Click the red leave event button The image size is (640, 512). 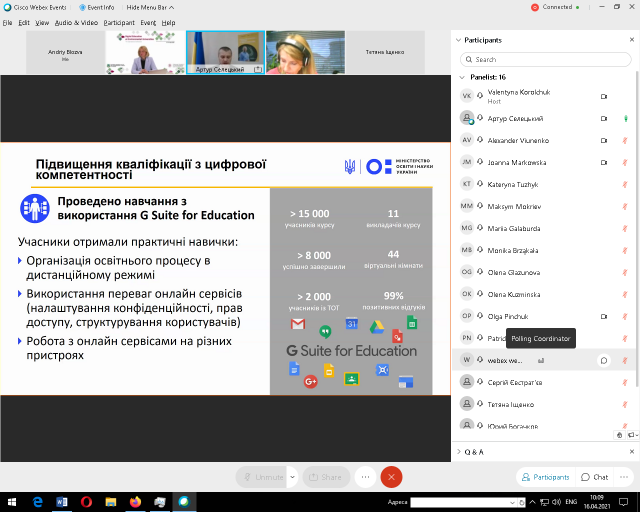391,477
